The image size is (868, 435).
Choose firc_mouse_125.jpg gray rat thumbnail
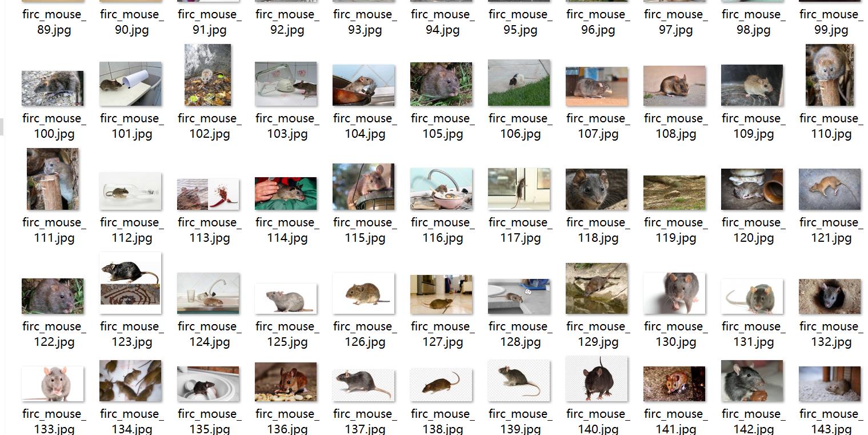[x=286, y=298]
